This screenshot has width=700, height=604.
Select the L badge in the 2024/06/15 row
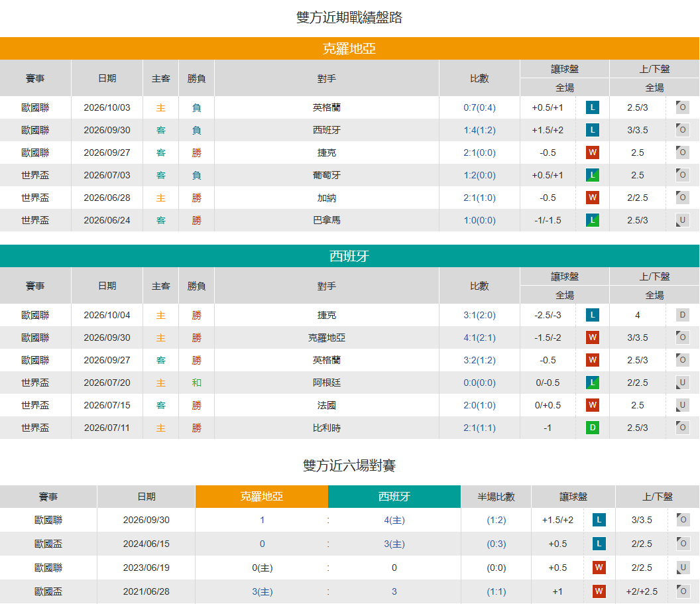[599, 544]
